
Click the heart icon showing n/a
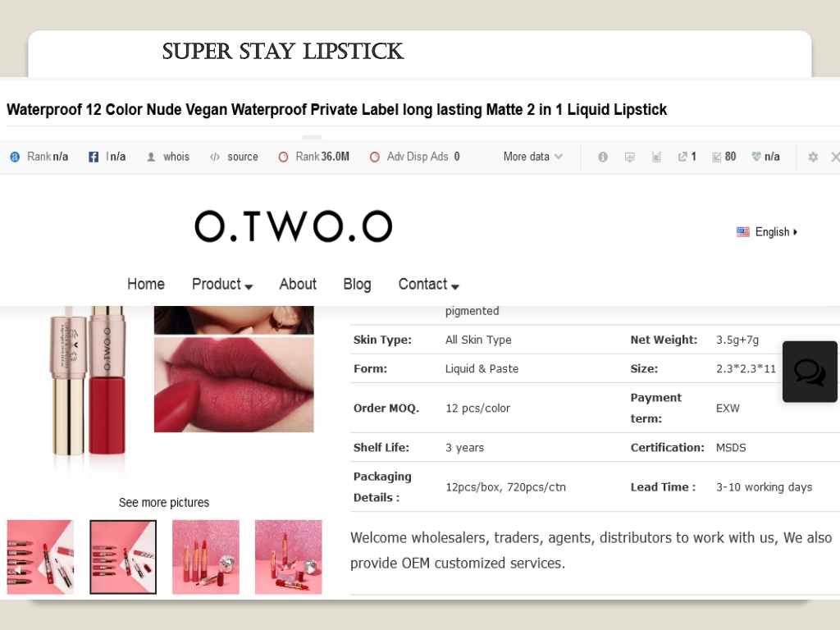pyautogui.click(x=756, y=157)
